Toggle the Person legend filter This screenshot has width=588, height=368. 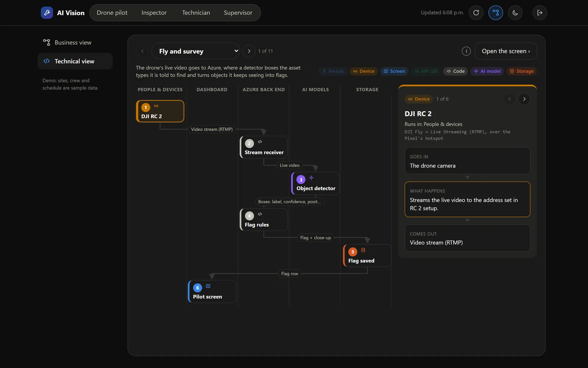click(x=333, y=71)
